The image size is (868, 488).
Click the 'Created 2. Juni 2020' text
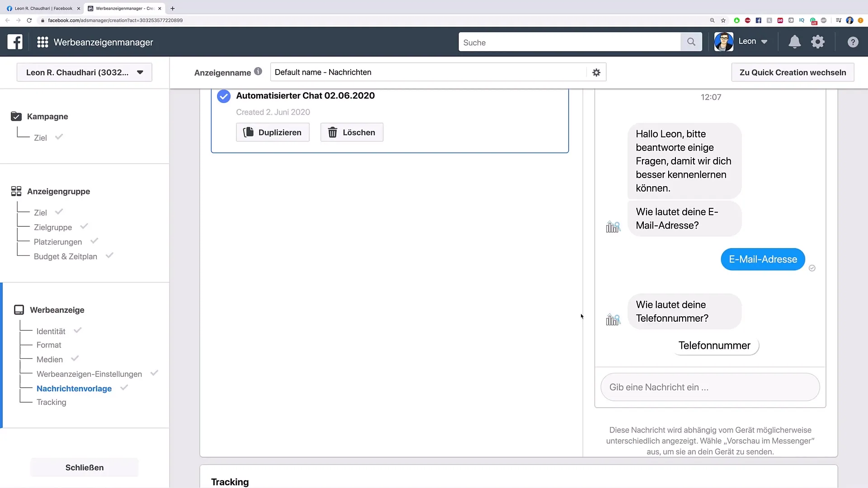click(x=273, y=112)
